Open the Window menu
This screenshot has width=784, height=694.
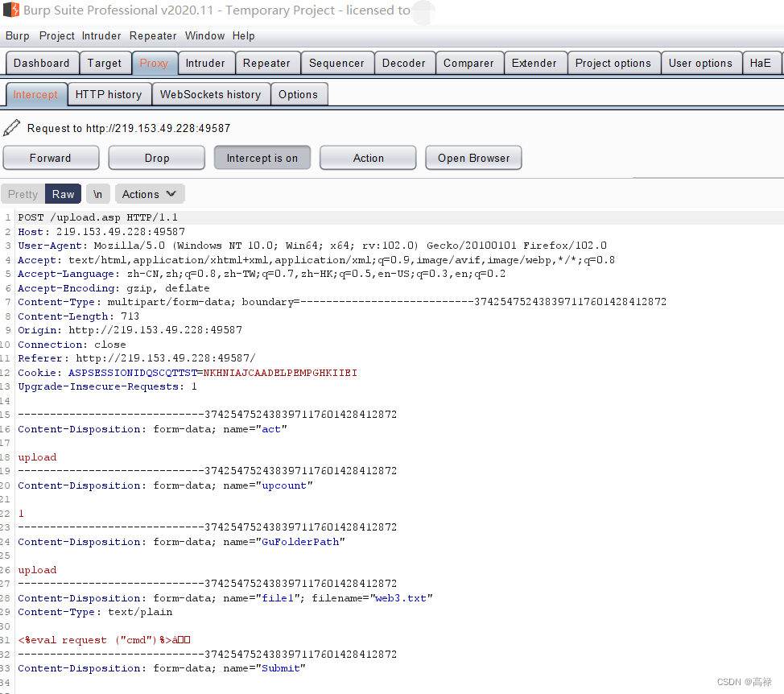(x=205, y=36)
